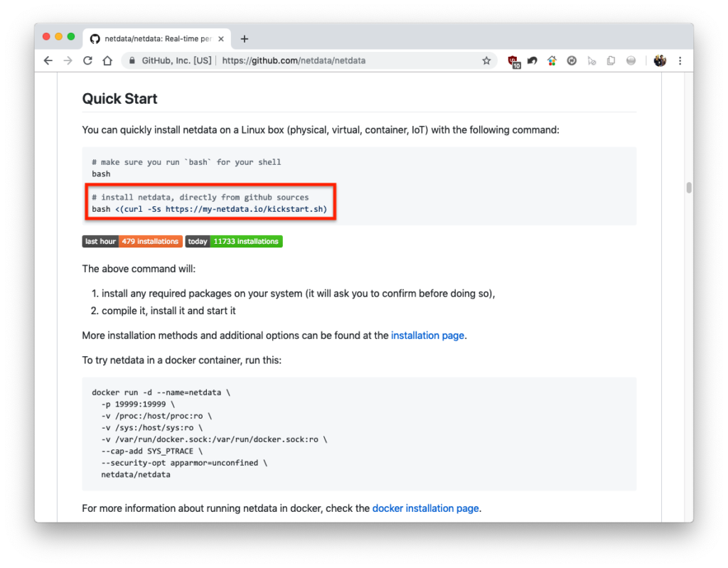The width and height of the screenshot is (728, 568).
Task: Click the last hour 479 installations badge
Action: click(132, 242)
